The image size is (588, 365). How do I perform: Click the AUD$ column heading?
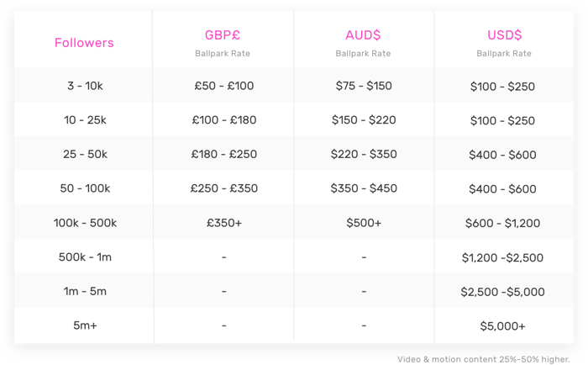click(x=363, y=35)
